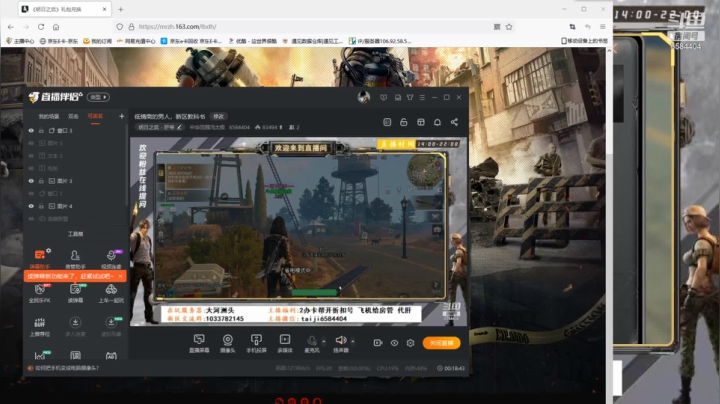The width and height of the screenshot is (720, 404).
Task: Open danmaku assistant settings gear
Action: pos(49,251)
